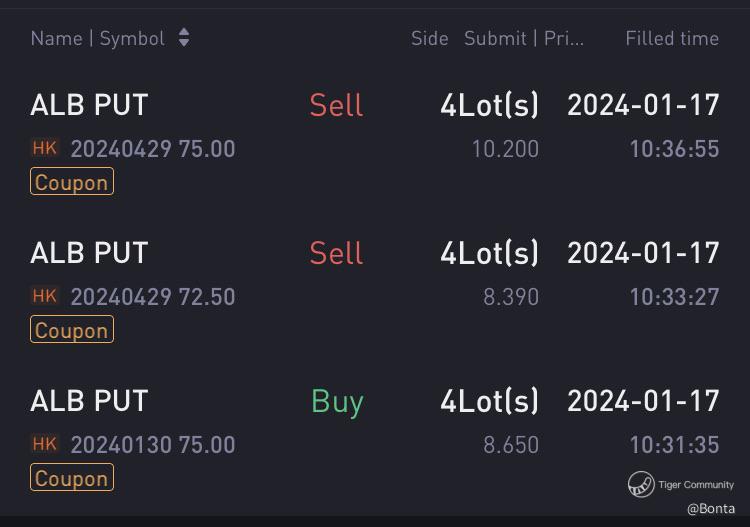Image resolution: width=750 pixels, height=527 pixels.
Task: Click the Tiger Community watermark text
Action: click(696, 485)
